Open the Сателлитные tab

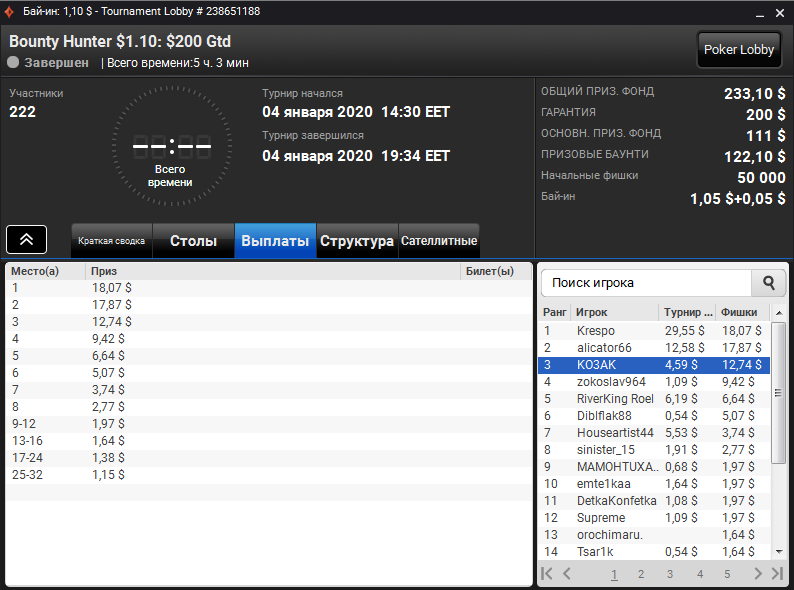[439, 241]
